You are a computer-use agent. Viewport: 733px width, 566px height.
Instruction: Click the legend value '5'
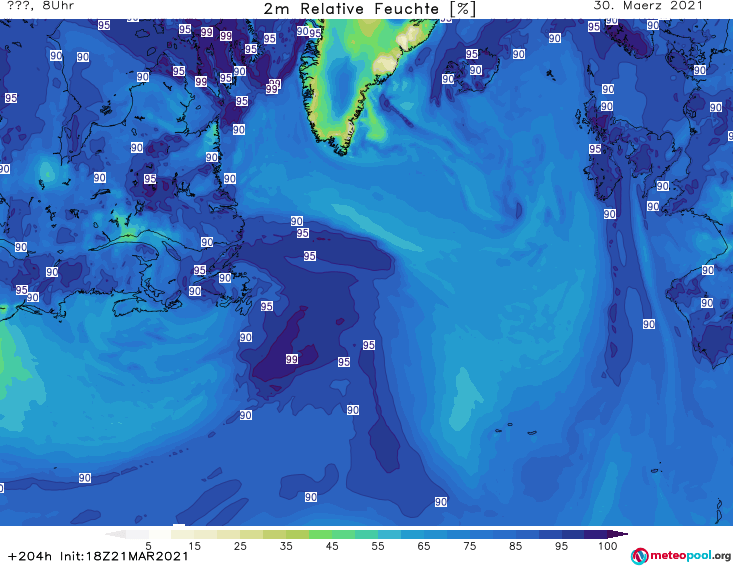[148, 546]
